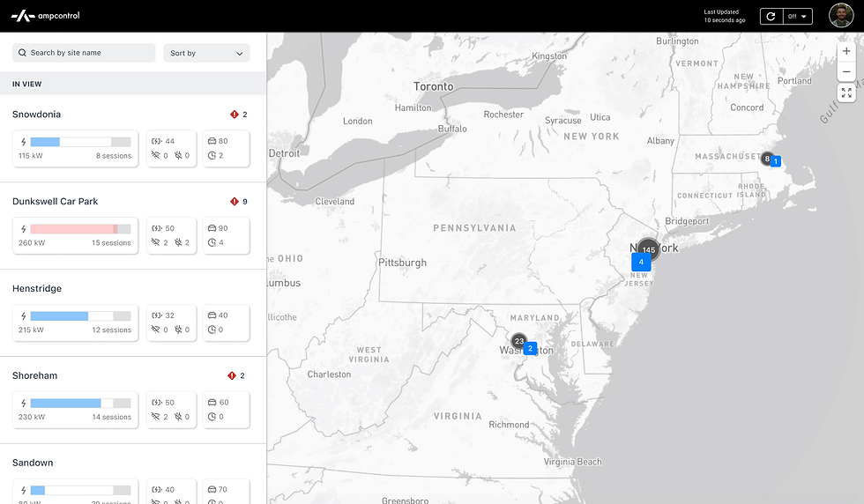Click Shoreham's offline chargers icon showing 2
The height and width of the screenshot is (504, 864).
(x=156, y=417)
